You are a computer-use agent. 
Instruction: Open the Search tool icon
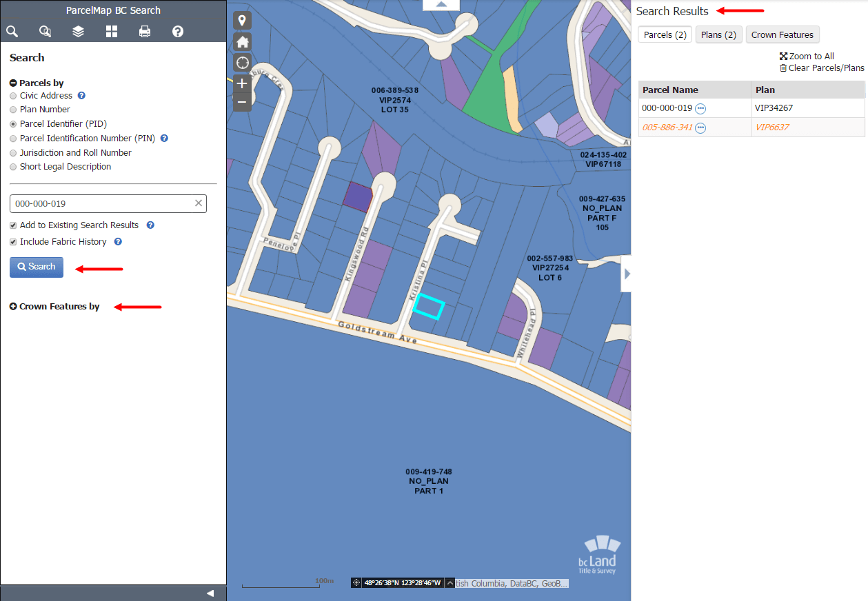(x=12, y=31)
